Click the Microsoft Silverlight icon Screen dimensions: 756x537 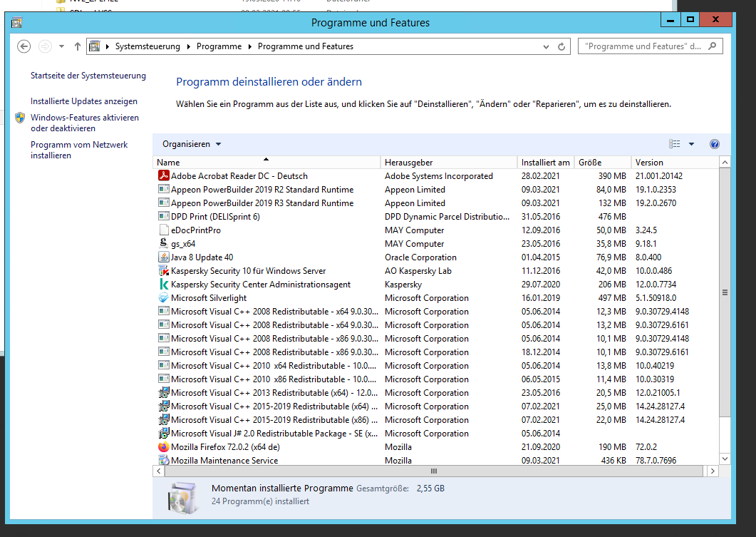[x=162, y=298]
